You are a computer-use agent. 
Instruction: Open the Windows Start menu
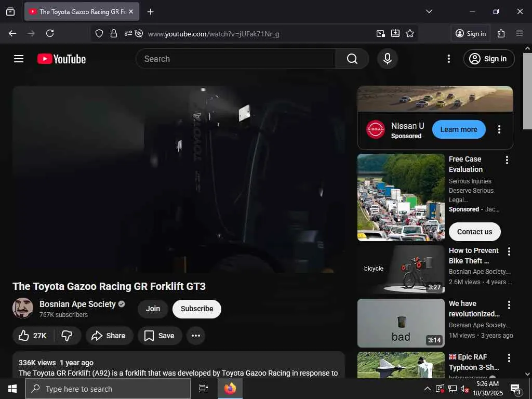pyautogui.click(x=12, y=389)
